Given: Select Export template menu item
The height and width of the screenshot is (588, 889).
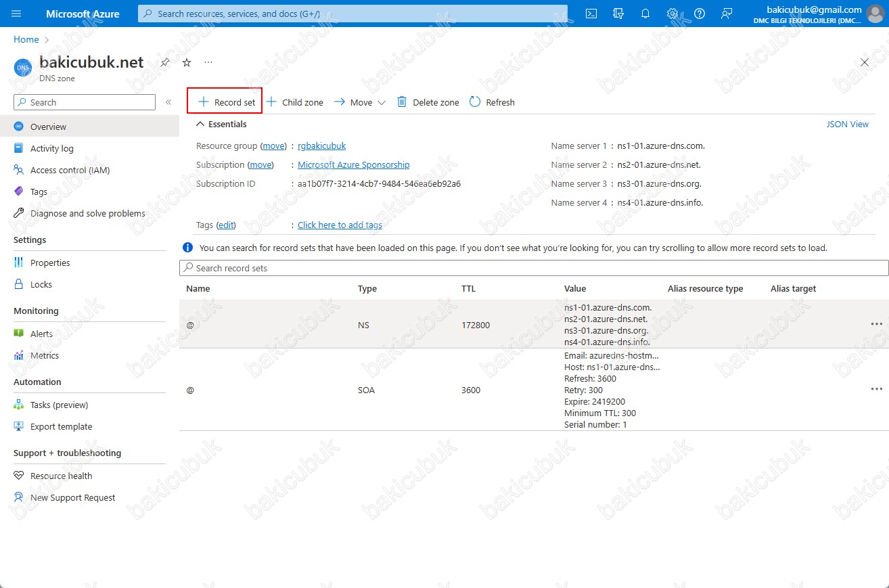Looking at the screenshot, I should point(89,426).
